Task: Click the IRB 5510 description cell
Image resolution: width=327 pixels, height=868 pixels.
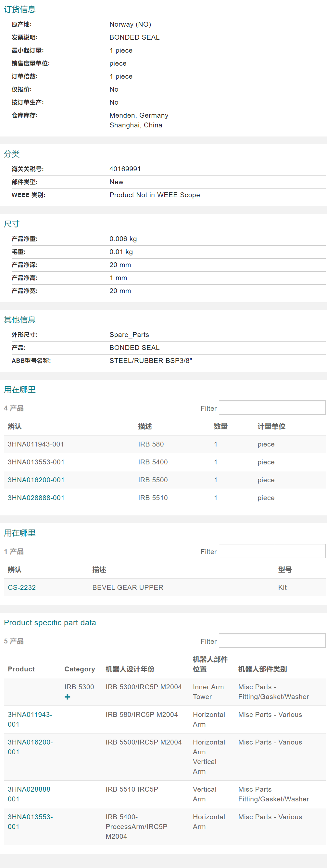Action: coord(153,498)
